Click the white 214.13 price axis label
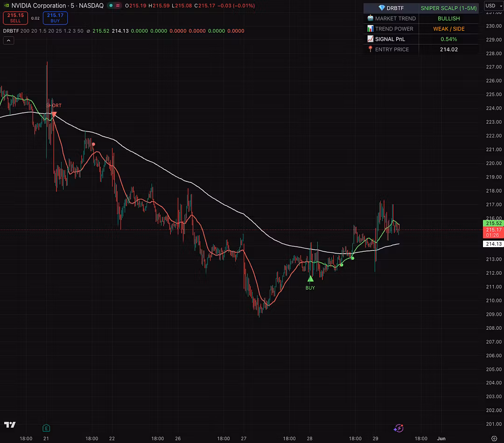 click(x=493, y=244)
